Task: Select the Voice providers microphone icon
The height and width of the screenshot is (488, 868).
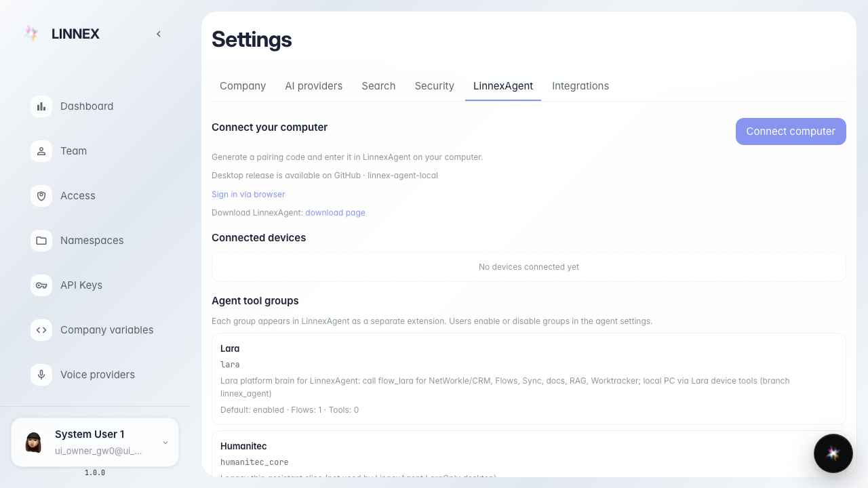Action: 41,375
